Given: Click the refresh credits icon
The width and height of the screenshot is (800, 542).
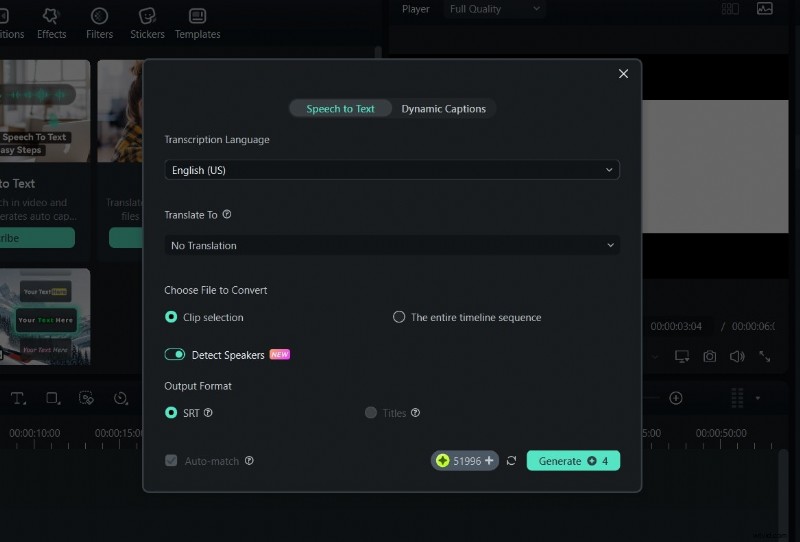Looking at the screenshot, I should click(x=511, y=461).
